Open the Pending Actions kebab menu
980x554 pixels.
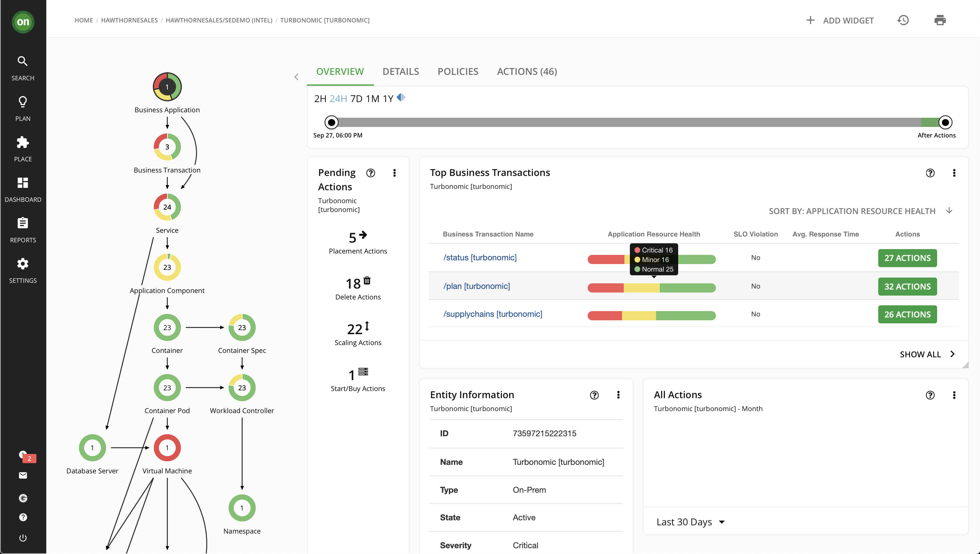[394, 173]
